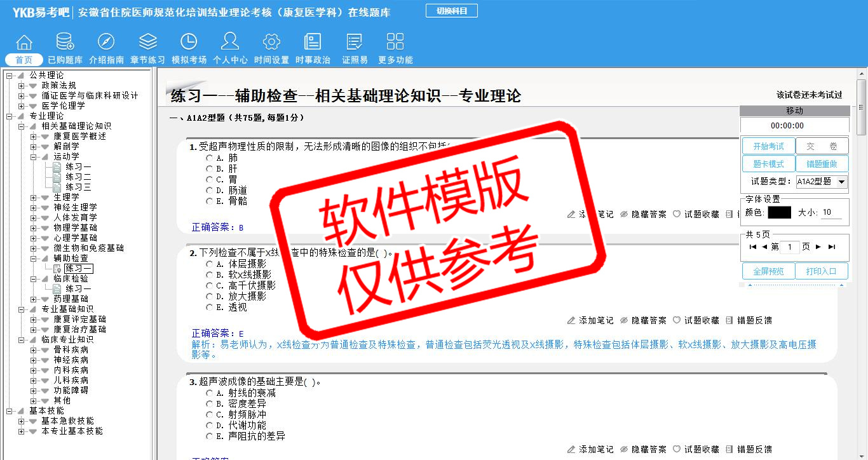Viewport: 868px width, 460px height.
Task: Switch to 题卡模式
Action: (x=768, y=164)
